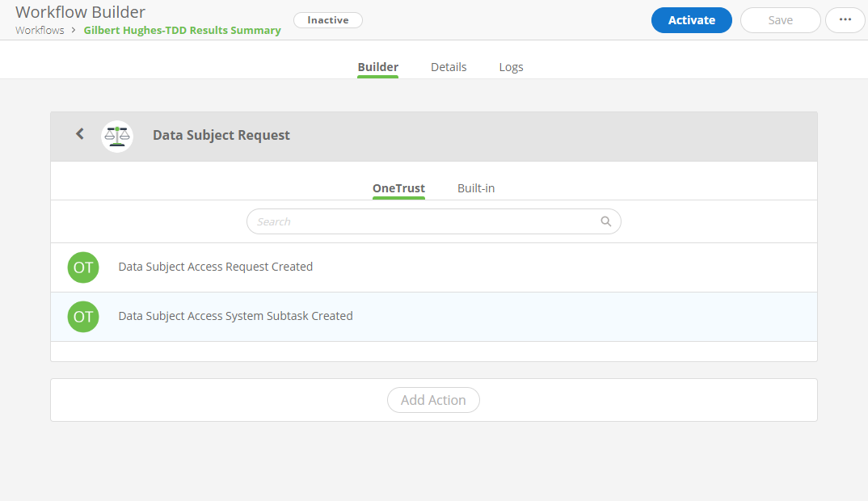View the Logs tab
The height and width of the screenshot is (501, 868).
click(511, 67)
